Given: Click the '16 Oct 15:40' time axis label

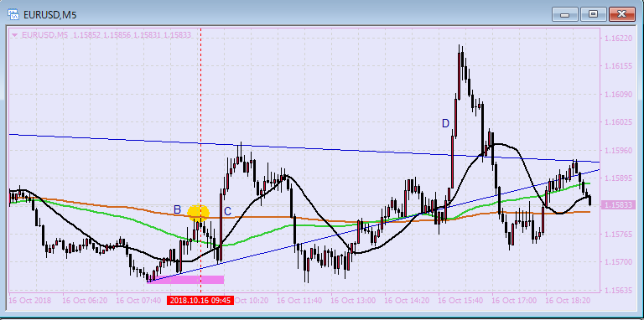Looking at the screenshot, I should click(460, 300).
